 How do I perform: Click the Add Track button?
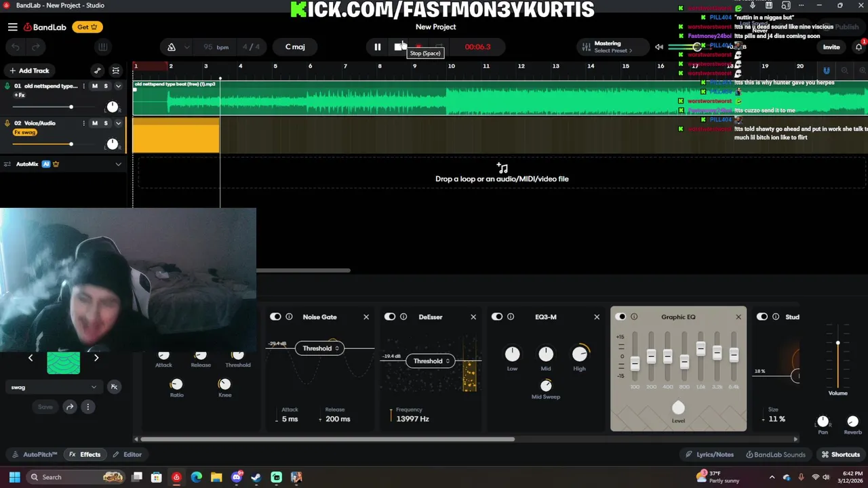click(x=29, y=70)
